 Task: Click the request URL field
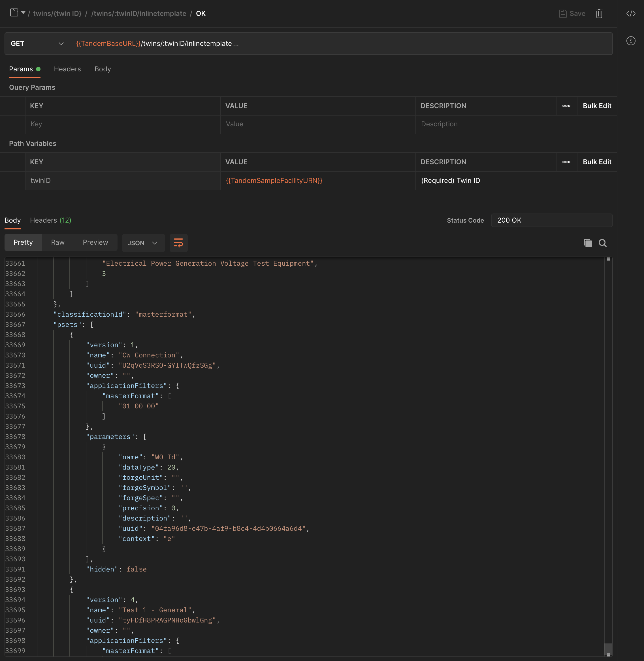(x=341, y=44)
